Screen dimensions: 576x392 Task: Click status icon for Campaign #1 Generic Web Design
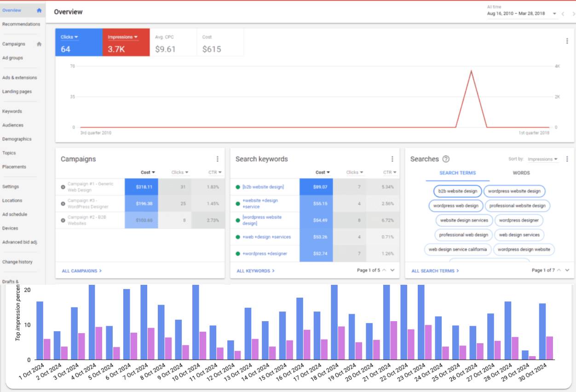click(x=63, y=187)
